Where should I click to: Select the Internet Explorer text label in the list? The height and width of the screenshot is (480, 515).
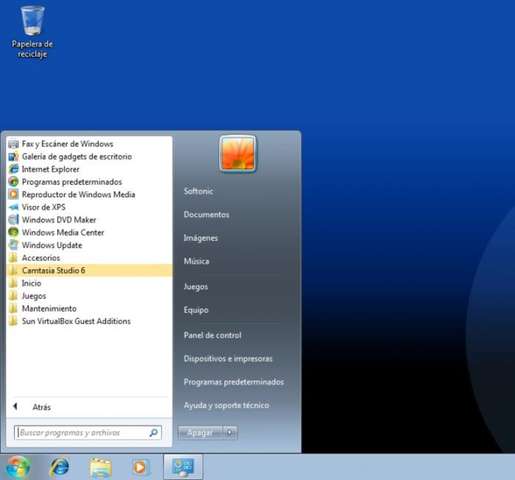pyautogui.click(x=51, y=169)
